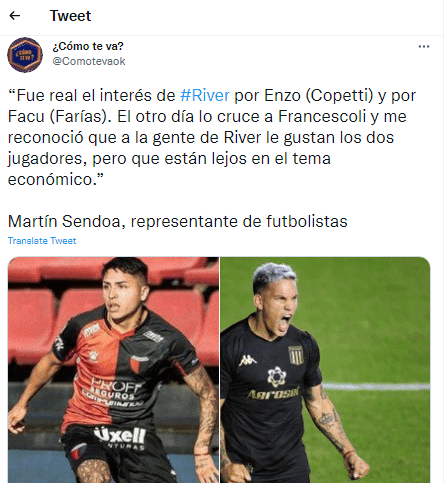Click the PROFF Seguros sponsor on the jersey
Image resolution: width=445 pixels, height=483 pixels.
click(x=113, y=393)
